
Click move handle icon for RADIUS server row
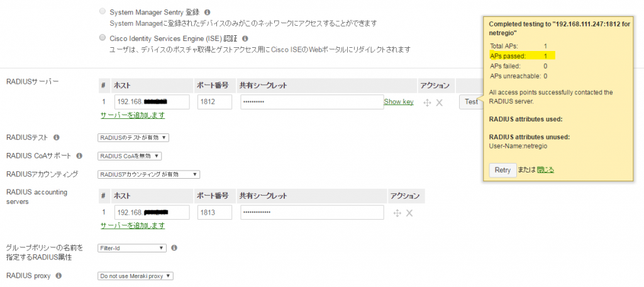click(427, 103)
